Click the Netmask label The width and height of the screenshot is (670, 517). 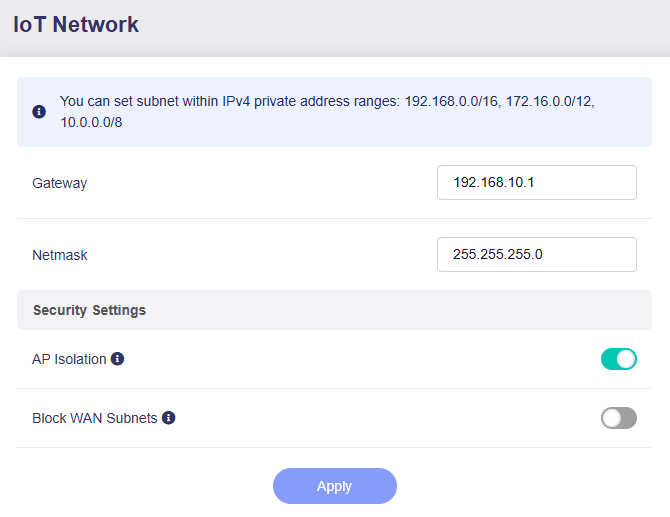(60, 255)
